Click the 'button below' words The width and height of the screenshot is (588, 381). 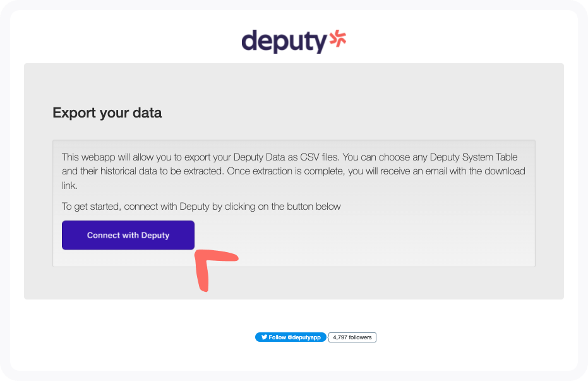click(314, 207)
